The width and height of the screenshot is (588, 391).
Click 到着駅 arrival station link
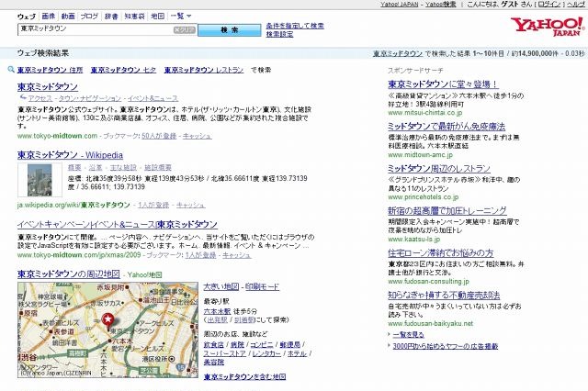[x=244, y=319]
